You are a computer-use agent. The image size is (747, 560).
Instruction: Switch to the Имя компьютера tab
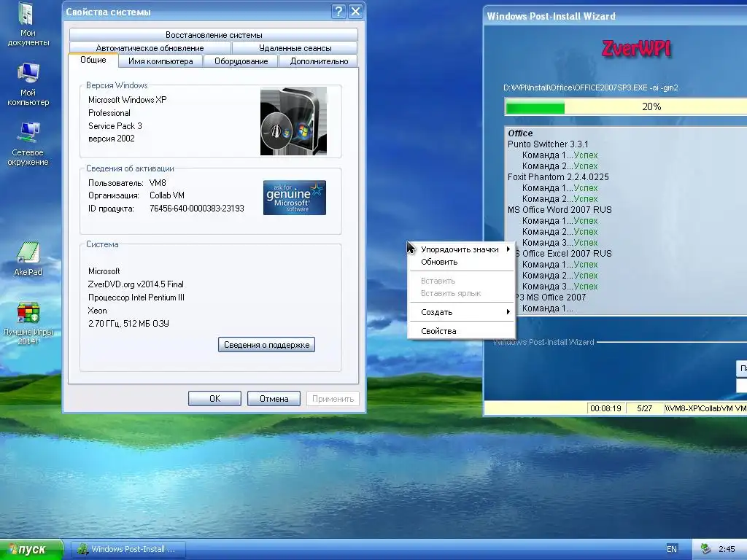160,61
